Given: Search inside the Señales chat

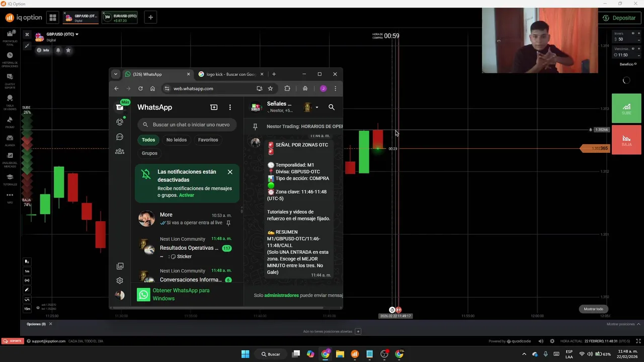Looking at the screenshot, I should click(332, 107).
